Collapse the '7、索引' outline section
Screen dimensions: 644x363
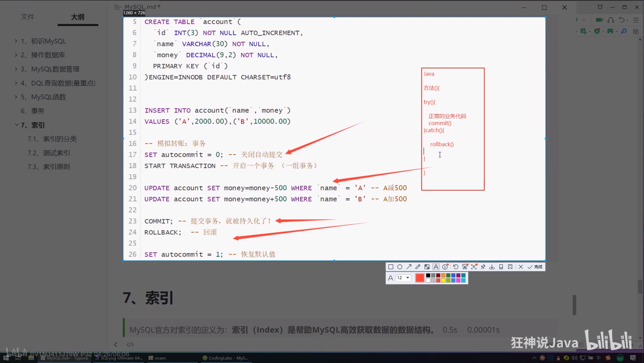(x=17, y=125)
